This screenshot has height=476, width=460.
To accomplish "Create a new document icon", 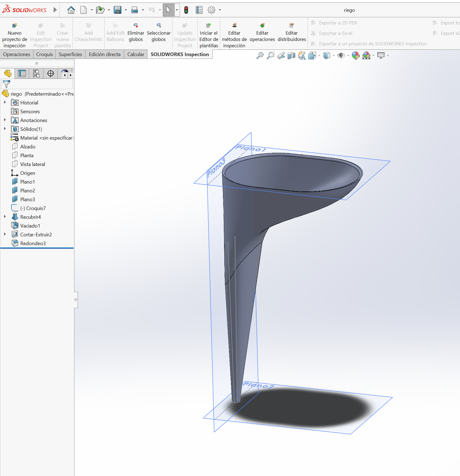I will click(x=83, y=10).
